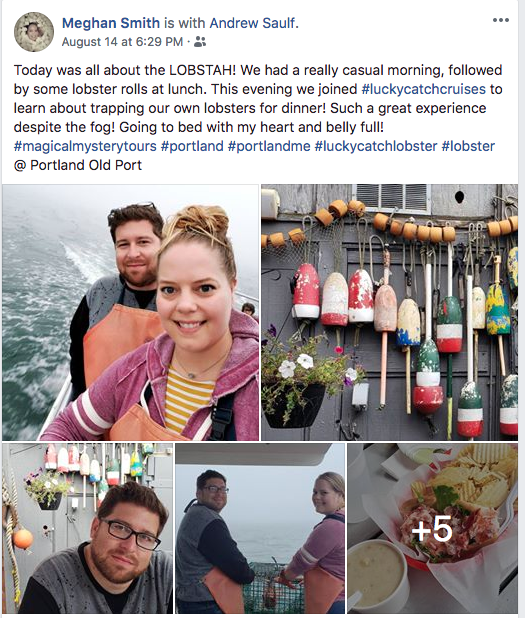Open the +5 more photos thumbnail
The width and height of the screenshot is (525, 618).
pyautogui.click(x=433, y=528)
